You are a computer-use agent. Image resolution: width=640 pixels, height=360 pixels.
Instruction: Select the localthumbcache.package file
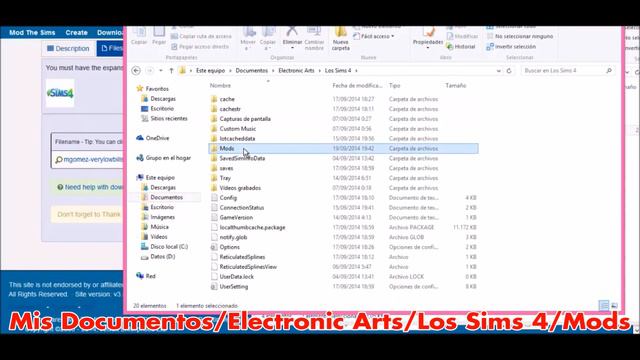pyautogui.click(x=252, y=227)
